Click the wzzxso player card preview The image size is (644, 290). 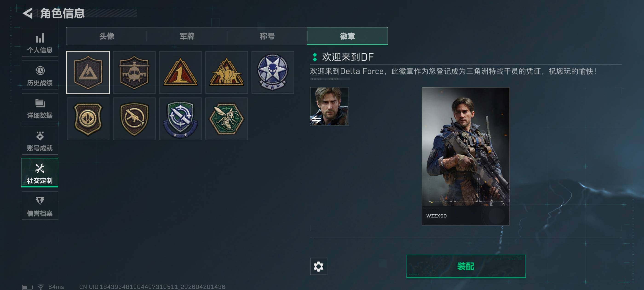coord(466,156)
